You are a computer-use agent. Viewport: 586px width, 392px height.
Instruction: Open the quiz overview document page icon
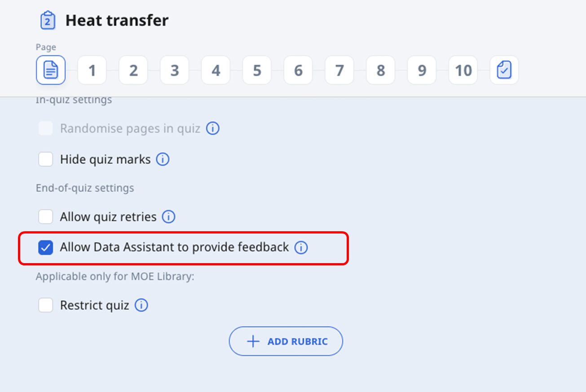(51, 70)
